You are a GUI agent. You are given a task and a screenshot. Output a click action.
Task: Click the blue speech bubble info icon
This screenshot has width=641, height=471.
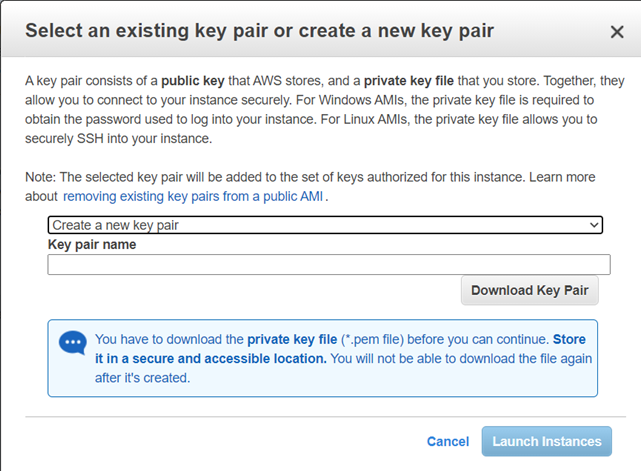coord(73,341)
